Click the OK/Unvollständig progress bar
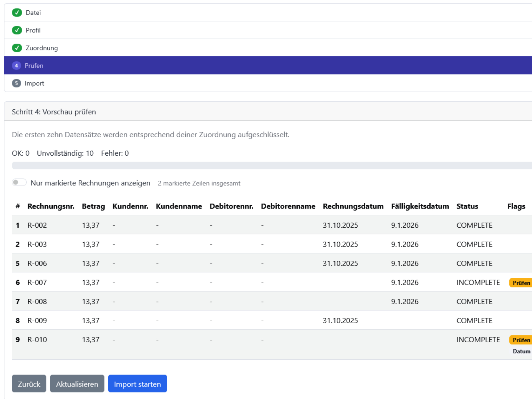532x399 pixels. click(x=272, y=165)
